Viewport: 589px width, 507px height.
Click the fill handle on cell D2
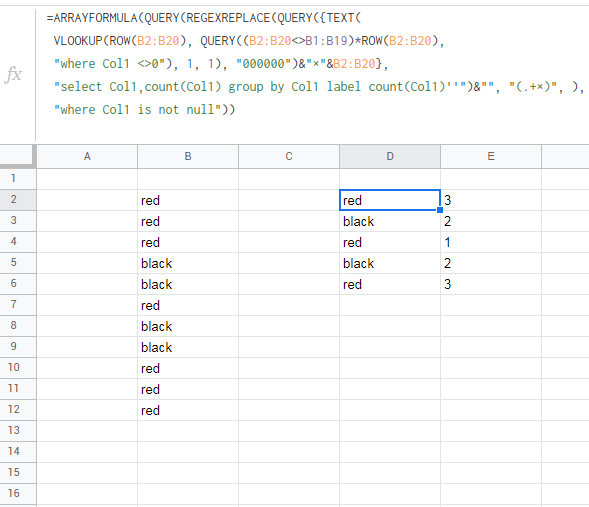[440, 210]
